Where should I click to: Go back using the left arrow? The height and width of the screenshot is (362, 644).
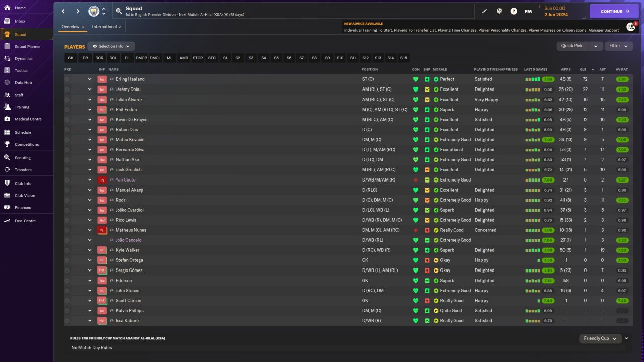[x=63, y=11]
